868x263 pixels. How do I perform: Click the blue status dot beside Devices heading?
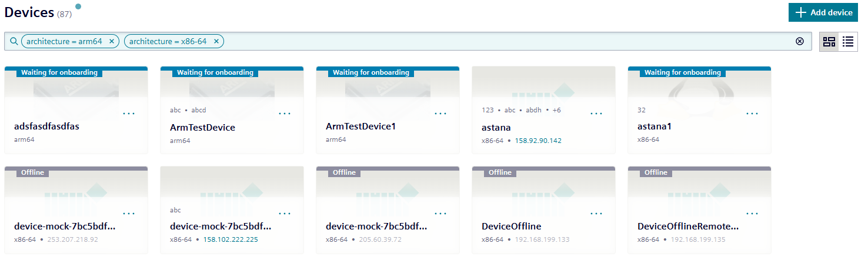pos(78,6)
